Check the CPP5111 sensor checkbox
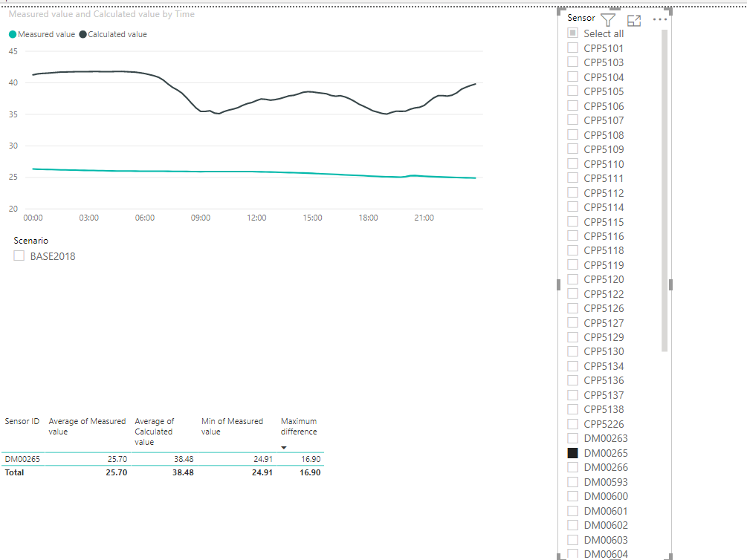 [x=572, y=178]
